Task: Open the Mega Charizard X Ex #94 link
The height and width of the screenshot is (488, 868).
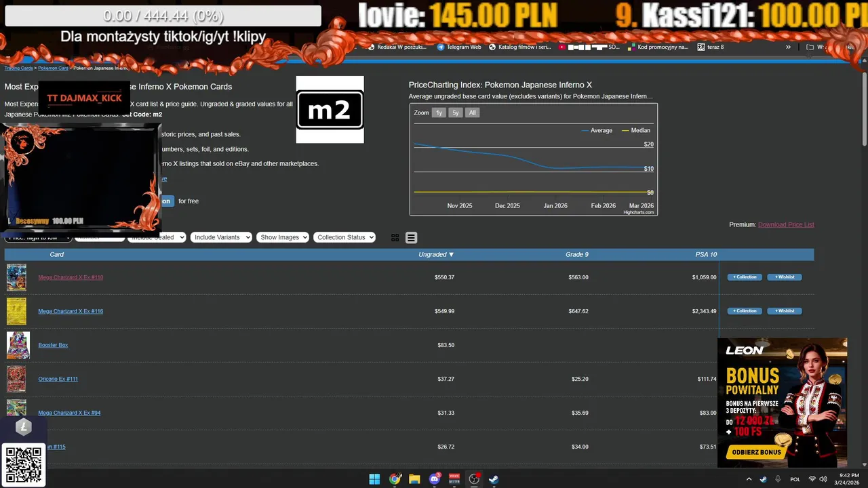Action: click(69, 413)
